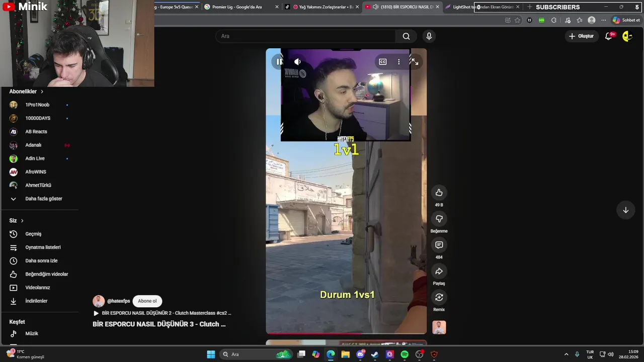Viewport: 644px width, 362px height.
Task: Open browser settings three-dot menu
Action: [603, 20]
